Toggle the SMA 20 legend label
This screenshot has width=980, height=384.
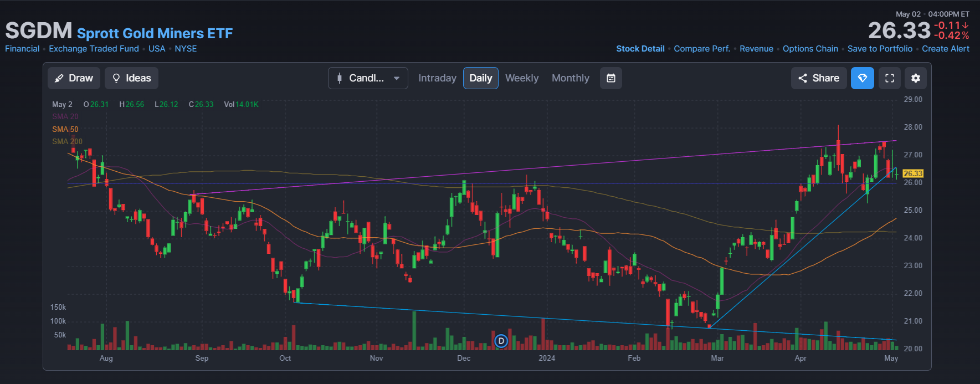tap(65, 116)
